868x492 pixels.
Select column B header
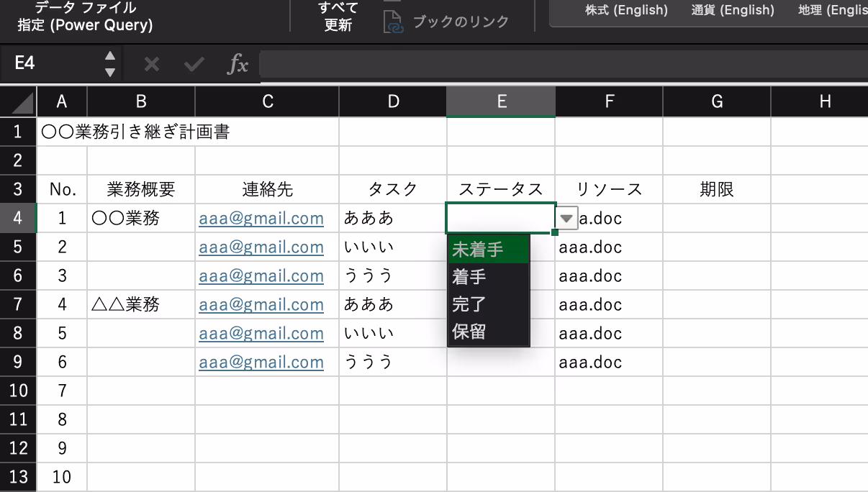pos(141,101)
